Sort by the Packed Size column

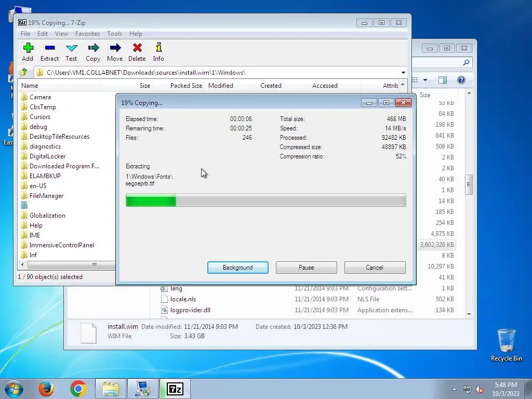click(x=179, y=86)
